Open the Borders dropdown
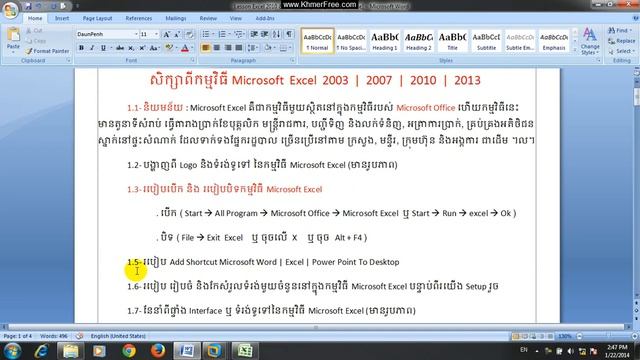This screenshot has height=360, width=640. coord(285,48)
